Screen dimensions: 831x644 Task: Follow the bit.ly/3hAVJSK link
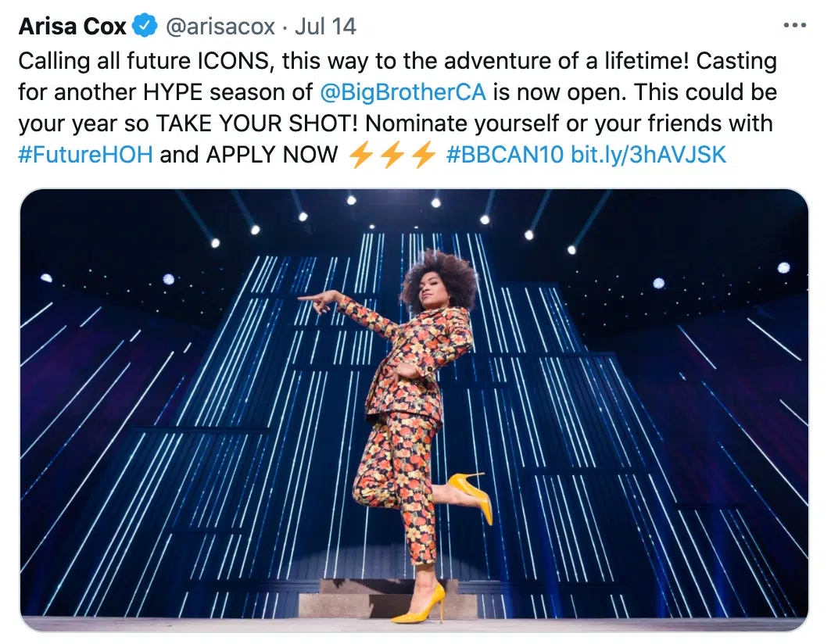click(648, 155)
